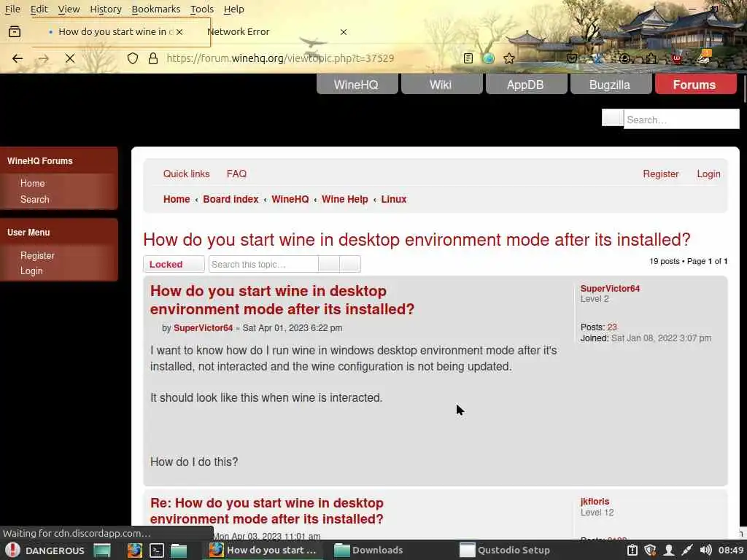Open the Wine Help breadcrumb

[345, 200]
